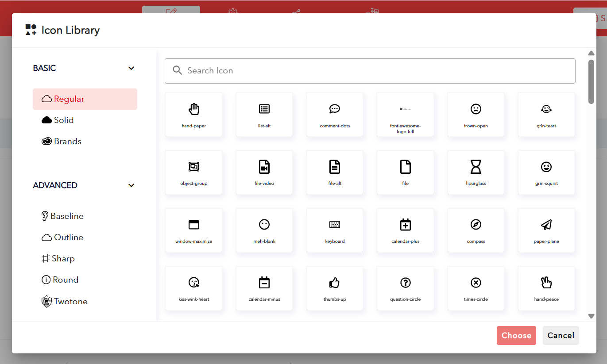The image size is (607, 364).
Task: Choose the hourglass icon tile
Action: pos(476,172)
